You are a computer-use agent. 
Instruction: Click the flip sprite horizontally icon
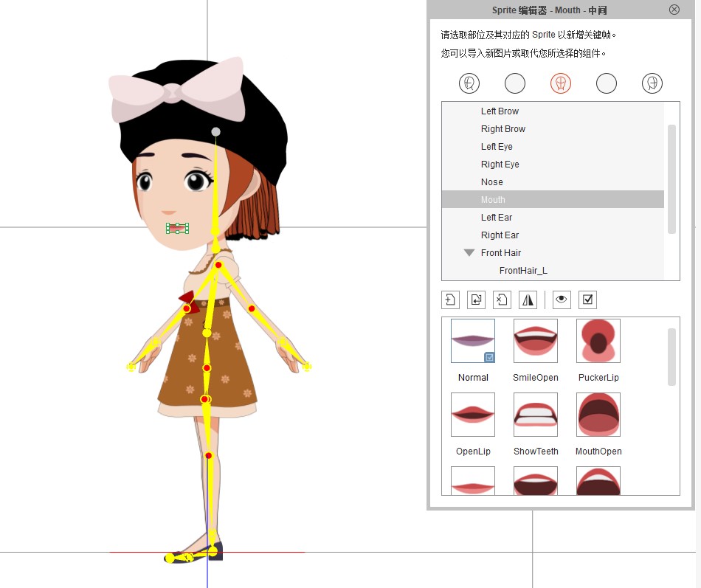(528, 300)
